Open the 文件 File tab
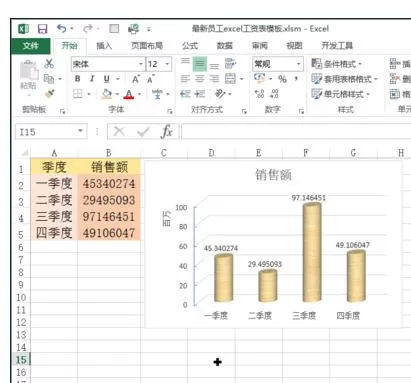The image size is (411, 383). pyautogui.click(x=31, y=46)
